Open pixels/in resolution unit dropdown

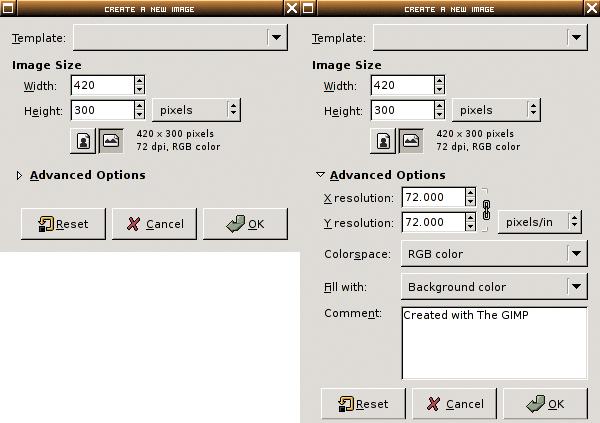(x=540, y=222)
